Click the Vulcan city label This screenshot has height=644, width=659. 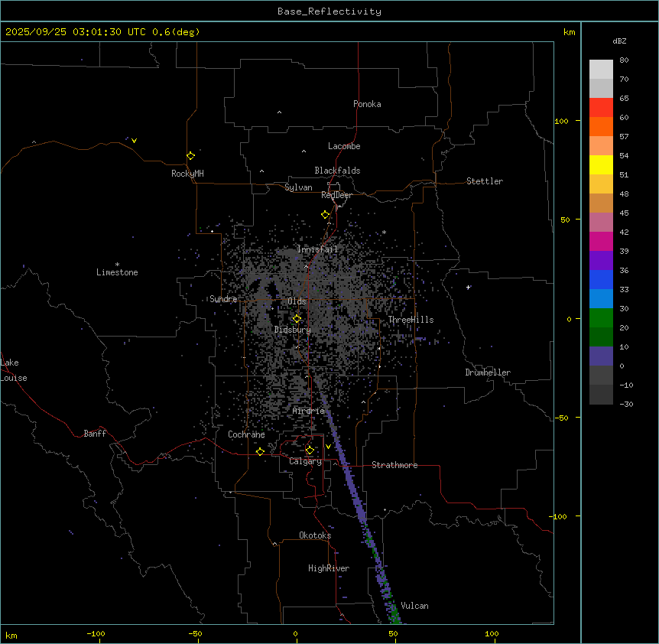(x=414, y=606)
